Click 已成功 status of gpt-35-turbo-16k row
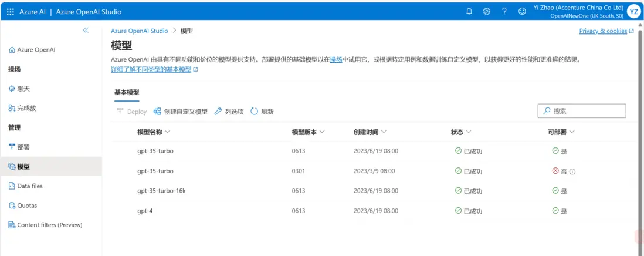 469,191
